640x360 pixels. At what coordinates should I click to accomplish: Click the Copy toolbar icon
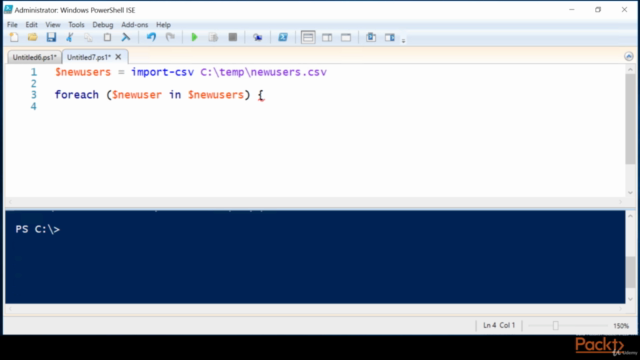coord(88,38)
